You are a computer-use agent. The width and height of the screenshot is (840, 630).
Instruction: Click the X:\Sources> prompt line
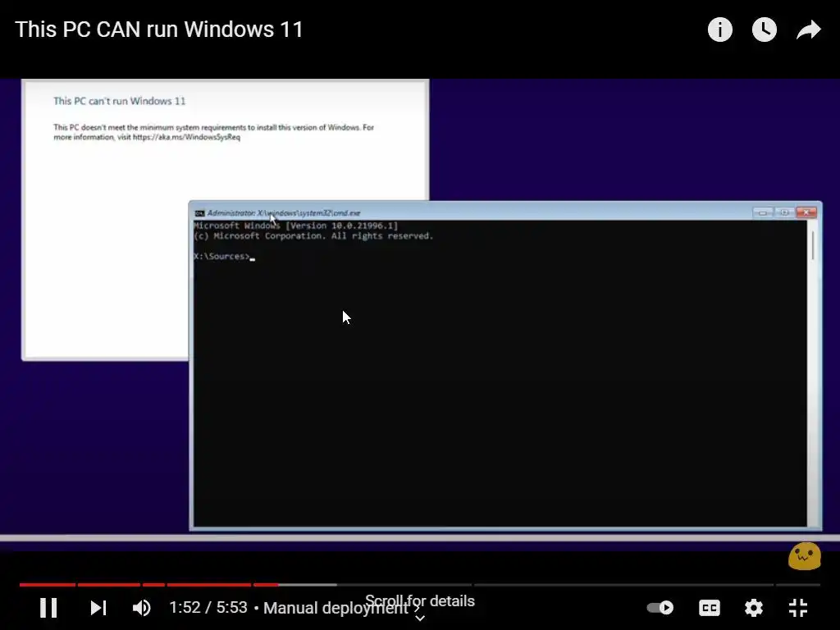(x=225, y=257)
